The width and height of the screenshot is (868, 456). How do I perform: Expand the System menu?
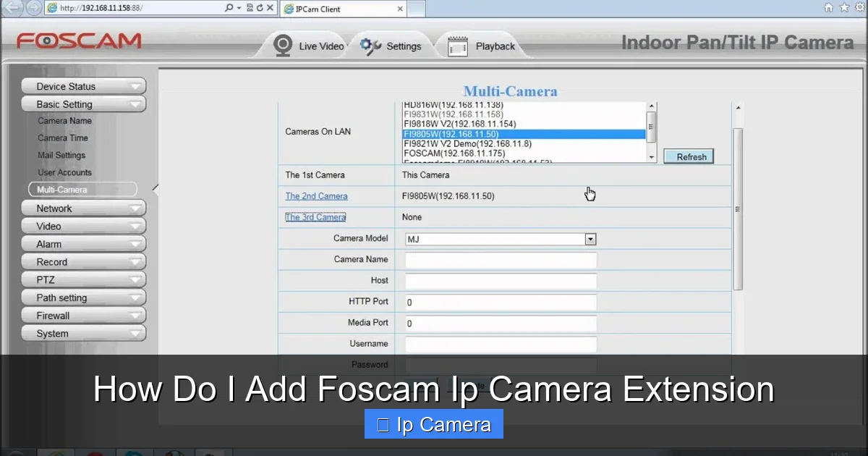[x=83, y=334]
